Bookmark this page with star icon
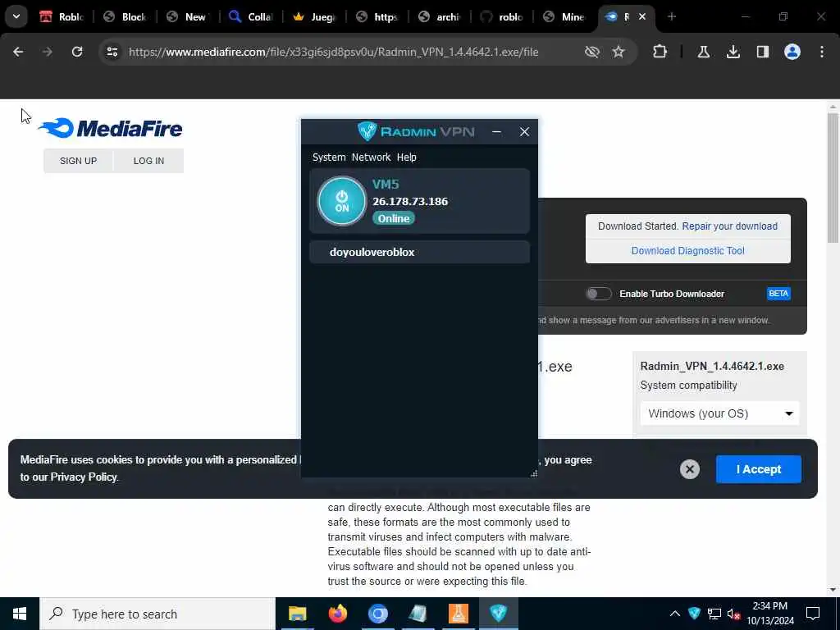 pyautogui.click(x=619, y=52)
